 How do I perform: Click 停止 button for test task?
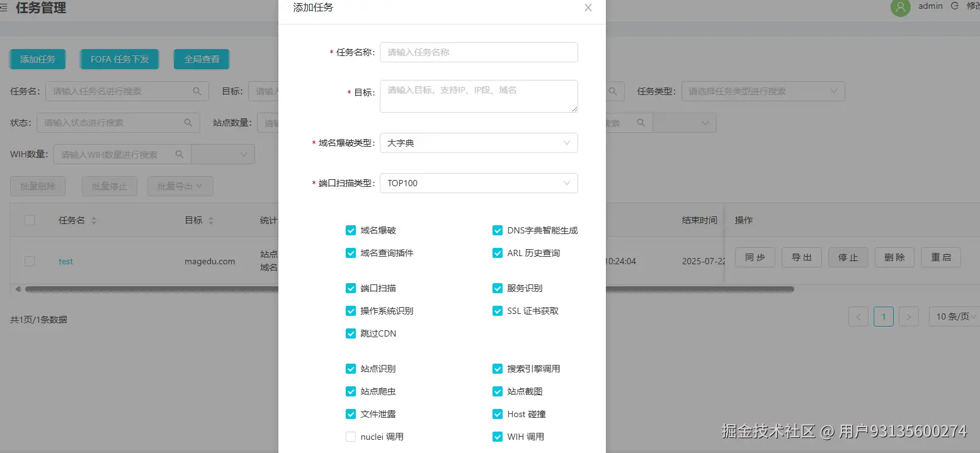[848, 257]
